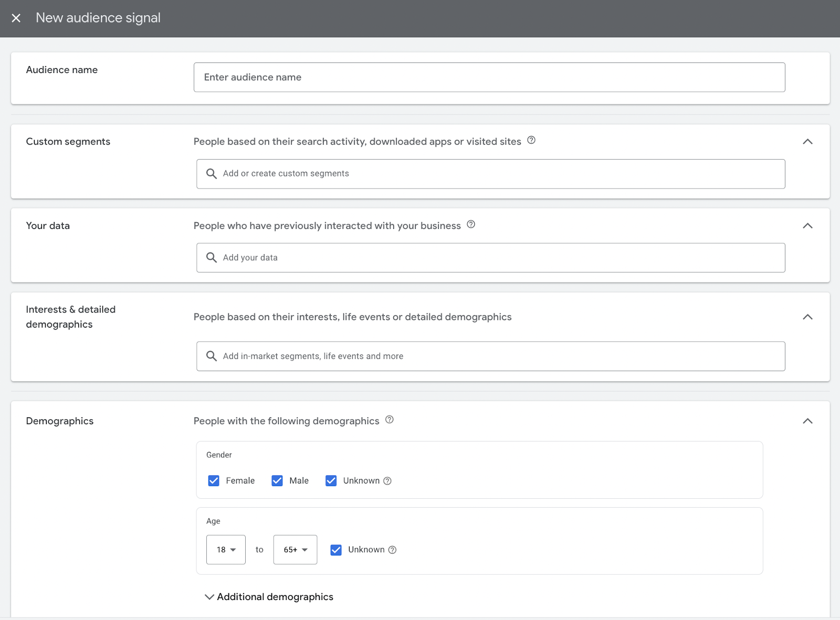This screenshot has width=840, height=620.
Task: Click search icon in Add your data field
Action: [x=212, y=258]
